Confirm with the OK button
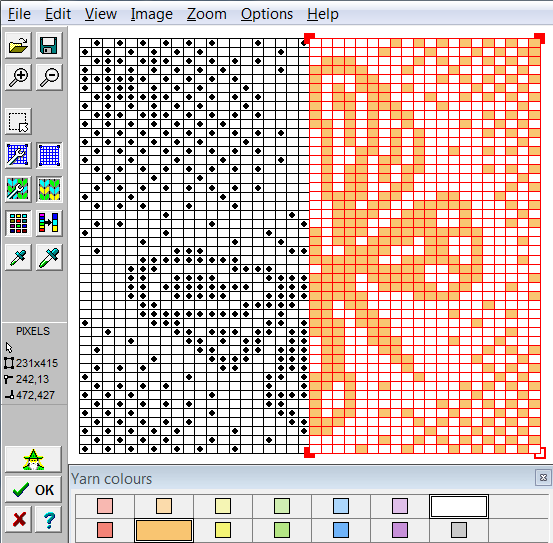553x543 pixels. (x=34, y=489)
